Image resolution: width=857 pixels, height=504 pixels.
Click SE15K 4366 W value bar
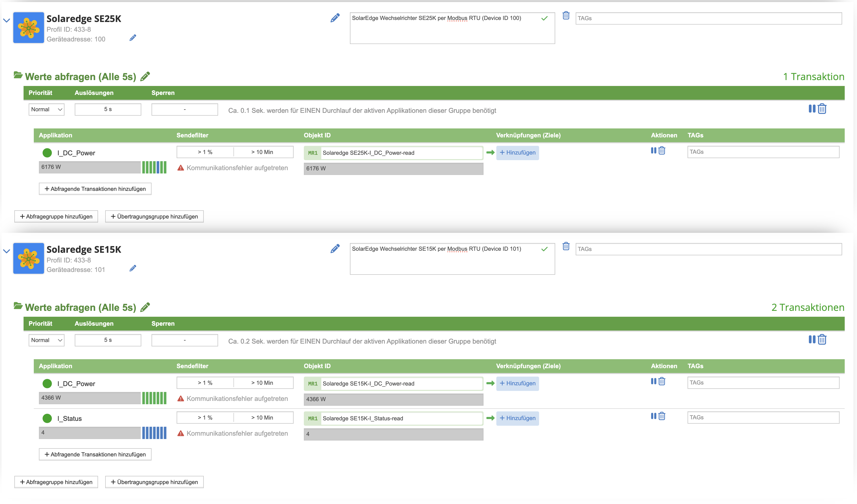coord(90,398)
